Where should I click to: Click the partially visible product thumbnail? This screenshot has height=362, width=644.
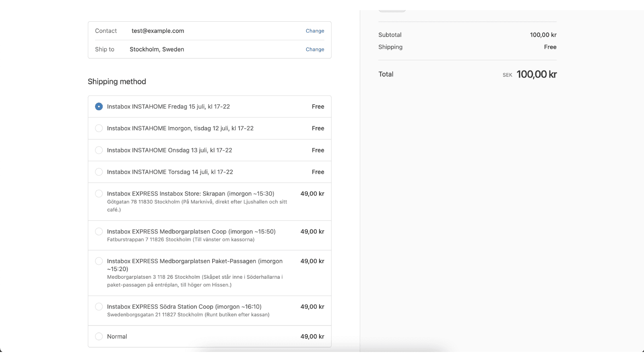pos(392,6)
